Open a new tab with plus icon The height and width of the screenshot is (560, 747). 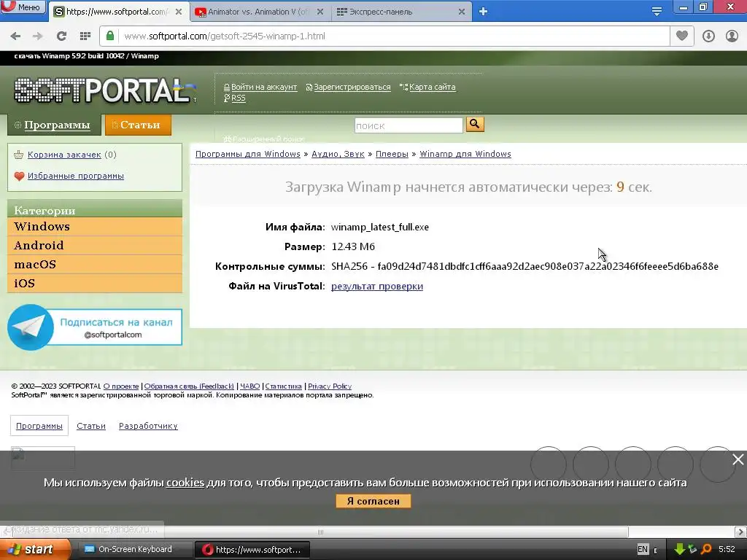point(483,12)
